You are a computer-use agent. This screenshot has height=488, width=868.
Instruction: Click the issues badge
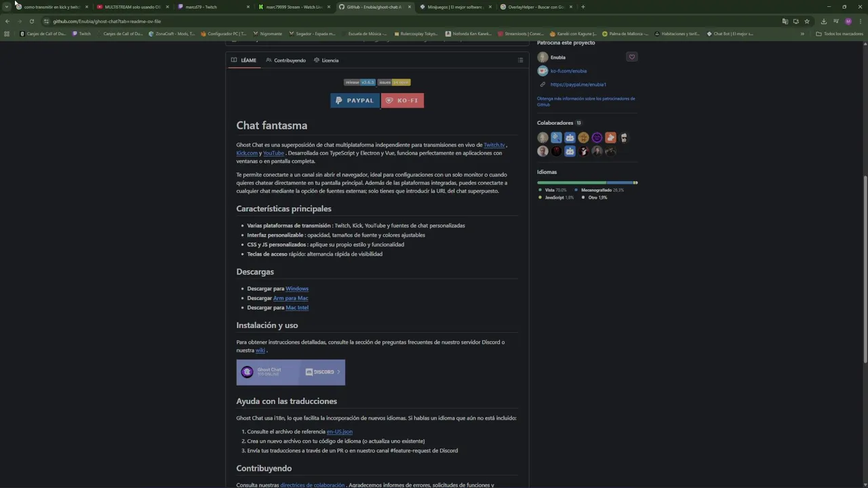tap(394, 82)
